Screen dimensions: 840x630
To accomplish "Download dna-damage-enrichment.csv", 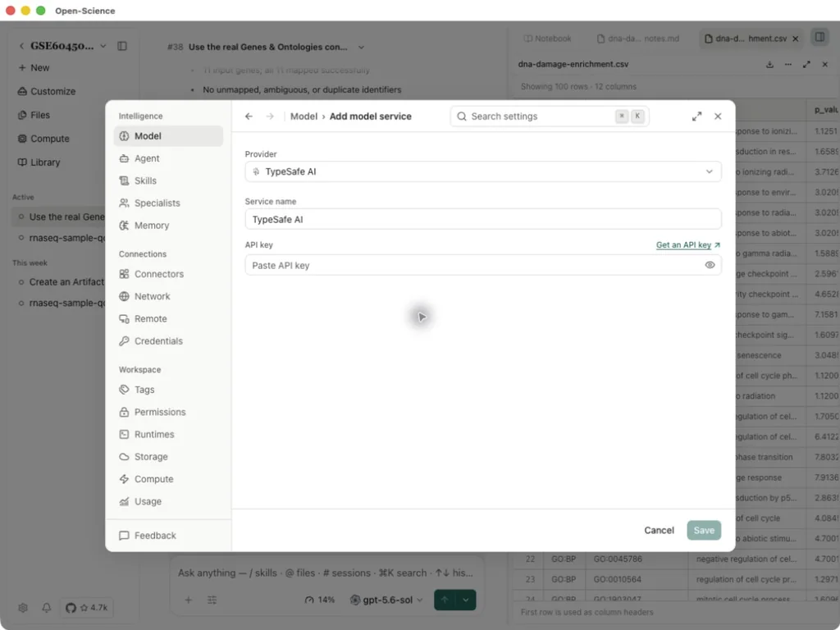I will (769, 64).
